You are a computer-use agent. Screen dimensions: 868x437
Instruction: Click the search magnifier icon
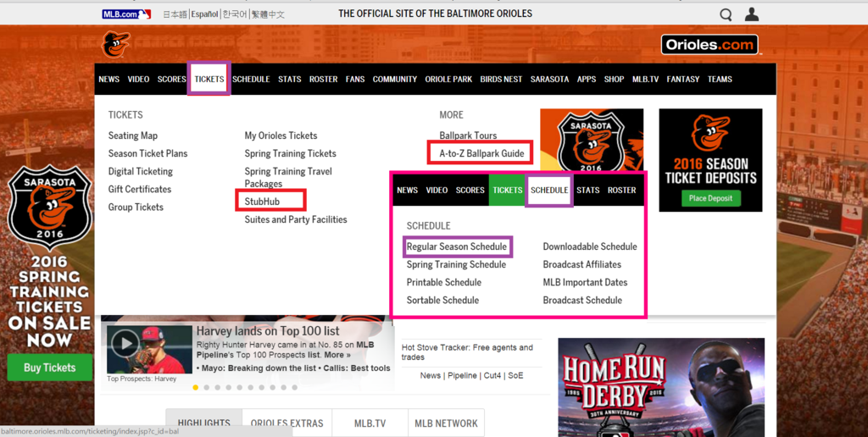[x=726, y=14]
